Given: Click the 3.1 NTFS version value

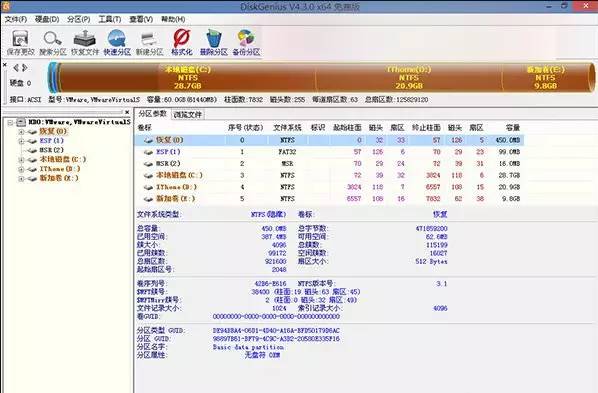Looking at the screenshot, I should tap(441, 283).
